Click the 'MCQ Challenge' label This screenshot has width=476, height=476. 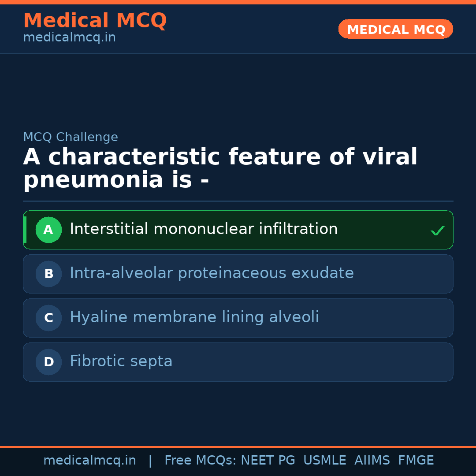coord(71,137)
